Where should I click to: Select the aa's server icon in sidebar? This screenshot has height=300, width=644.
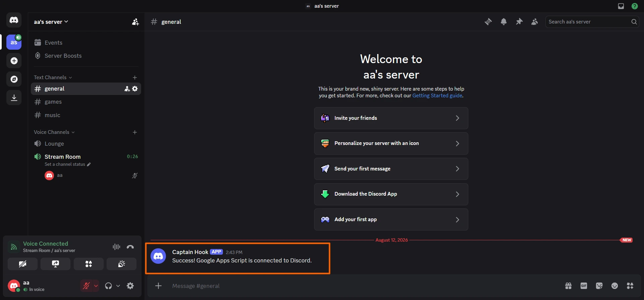(14, 42)
